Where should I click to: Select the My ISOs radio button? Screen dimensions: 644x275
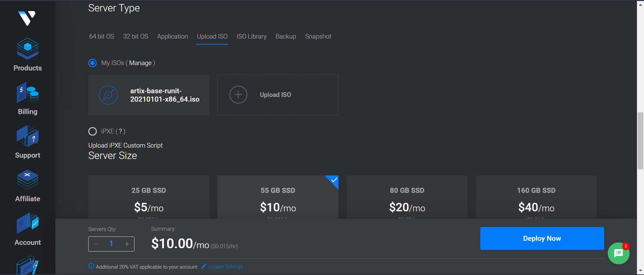93,63
